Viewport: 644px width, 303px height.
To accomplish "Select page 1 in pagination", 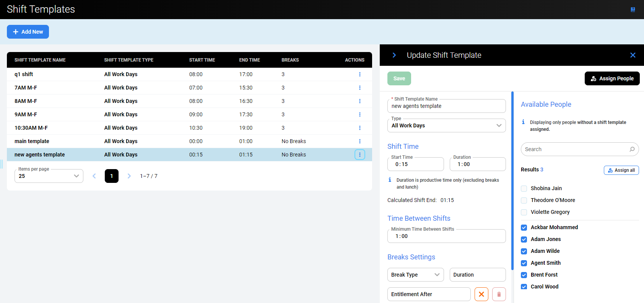I will (112, 176).
